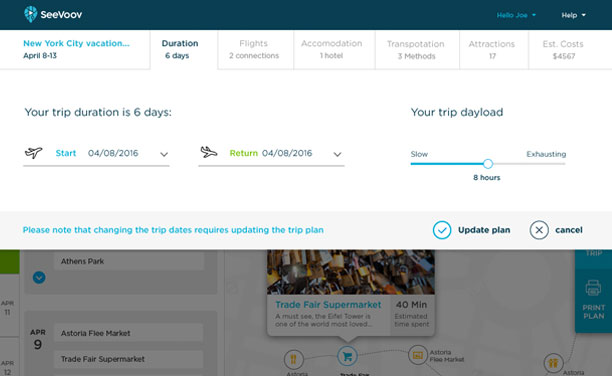Click the Slow label of the dayload slider
Screen dimensions: 612x376
coord(419,154)
